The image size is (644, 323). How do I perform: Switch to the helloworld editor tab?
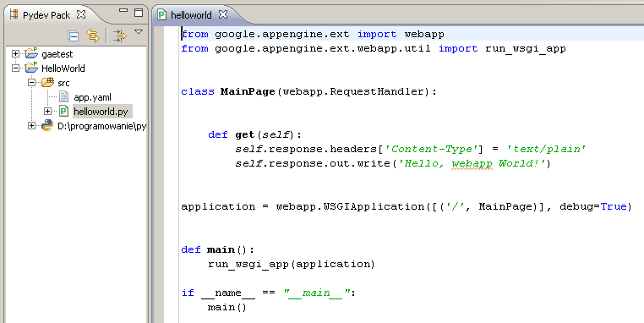191,15
